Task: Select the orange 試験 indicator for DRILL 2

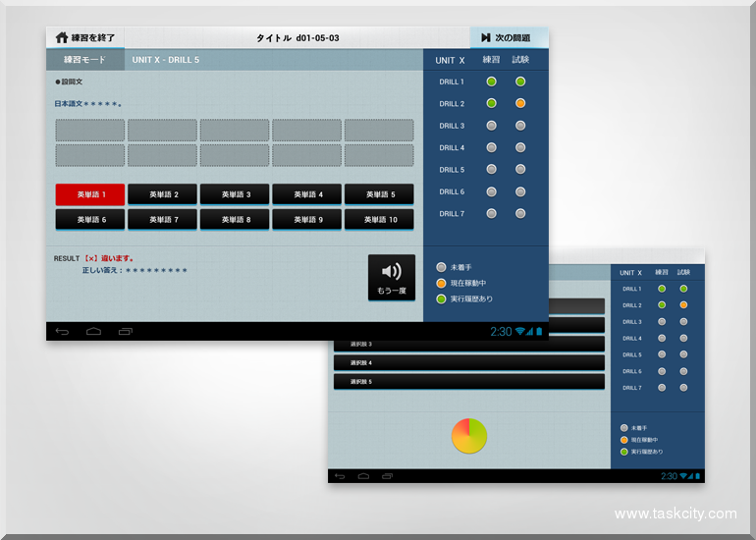Action: coord(520,103)
